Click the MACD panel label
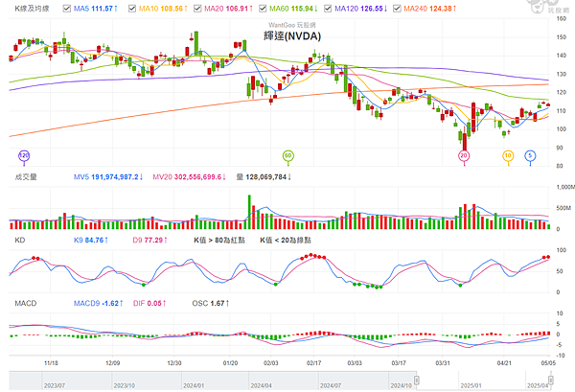 pos(26,303)
